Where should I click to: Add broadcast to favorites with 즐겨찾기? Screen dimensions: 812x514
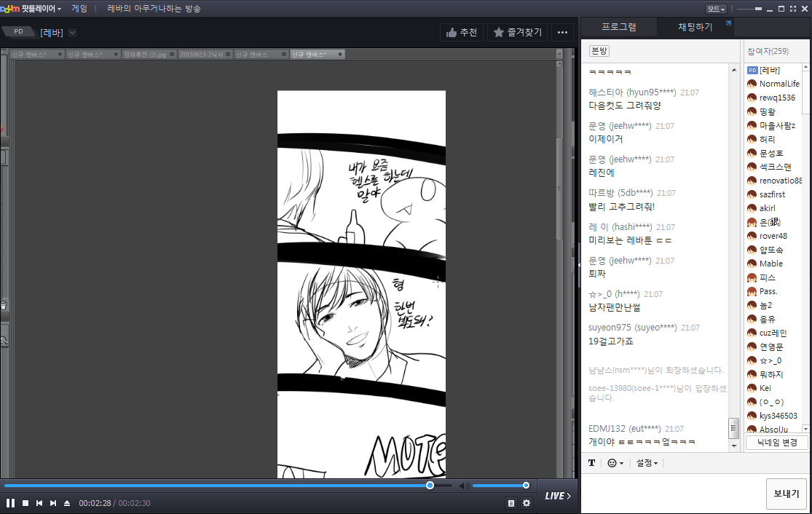(x=517, y=33)
